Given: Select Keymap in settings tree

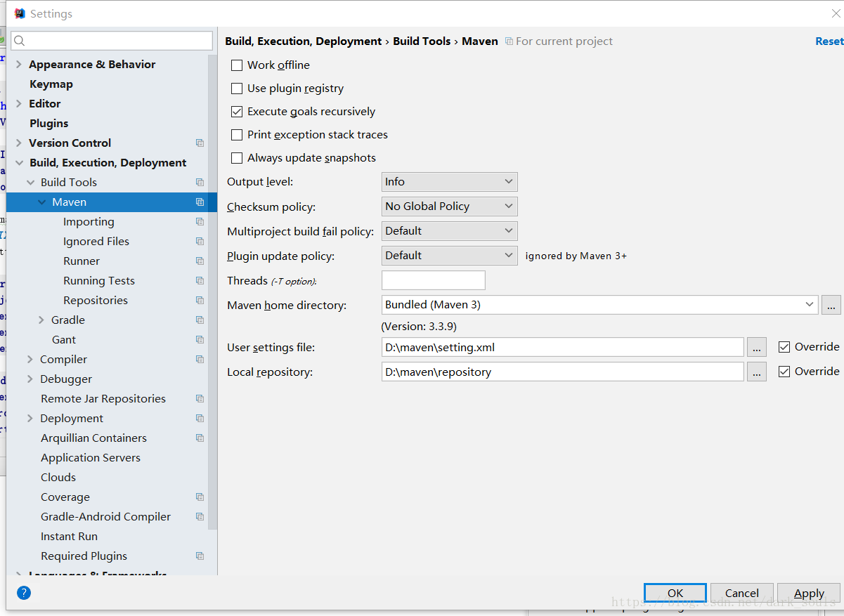Looking at the screenshot, I should 51,84.
